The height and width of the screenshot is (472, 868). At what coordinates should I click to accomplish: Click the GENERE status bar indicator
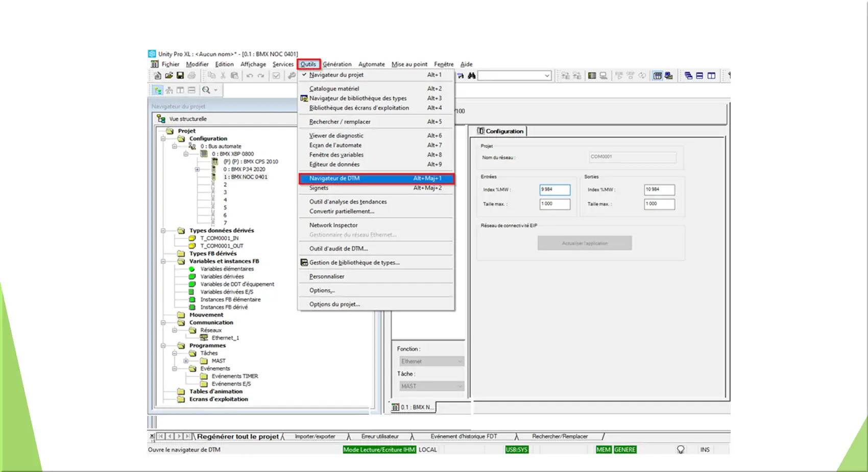point(625,450)
